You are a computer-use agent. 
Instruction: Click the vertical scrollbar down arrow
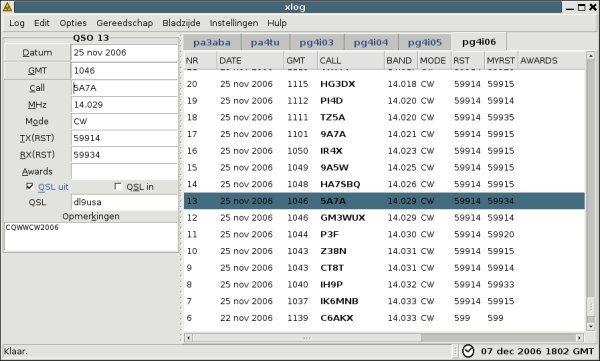591,327
